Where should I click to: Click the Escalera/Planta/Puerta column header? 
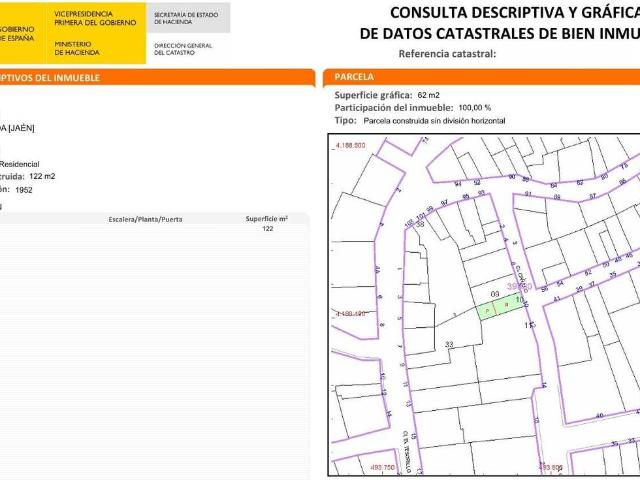(x=145, y=218)
